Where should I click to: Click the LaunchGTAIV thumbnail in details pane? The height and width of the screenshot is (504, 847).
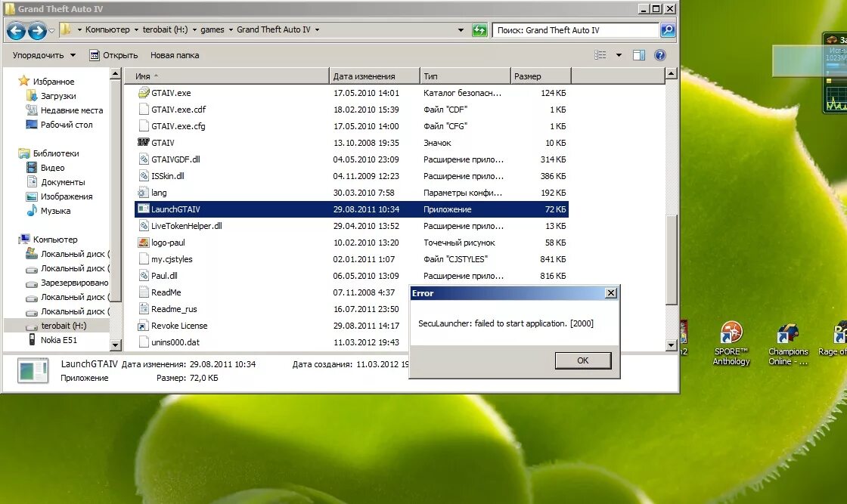click(x=33, y=371)
